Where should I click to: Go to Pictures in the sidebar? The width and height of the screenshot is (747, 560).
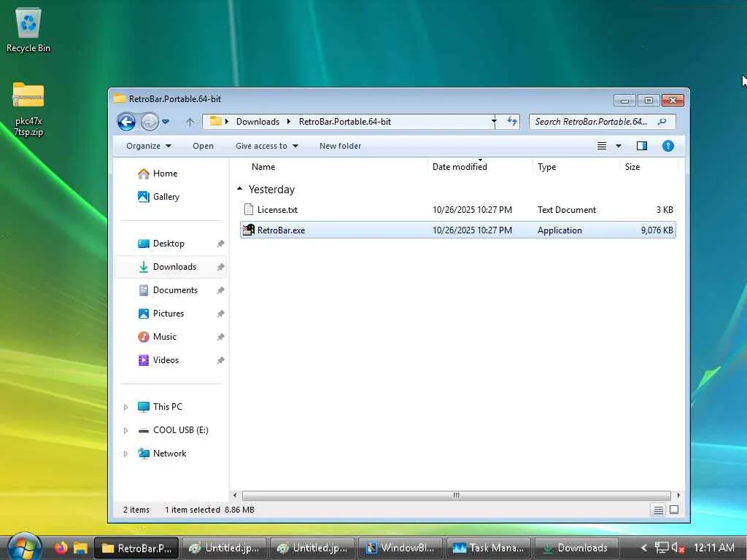click(169, 314)
